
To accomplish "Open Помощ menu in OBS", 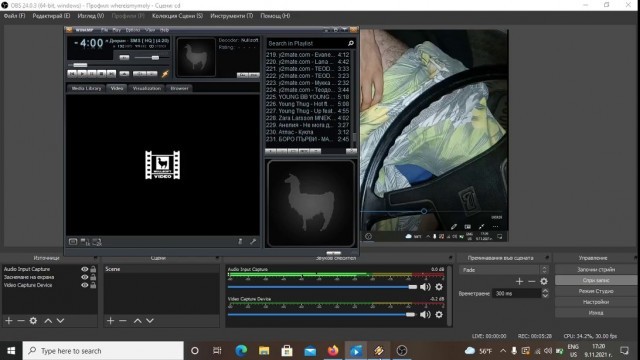I will point(275,16).
